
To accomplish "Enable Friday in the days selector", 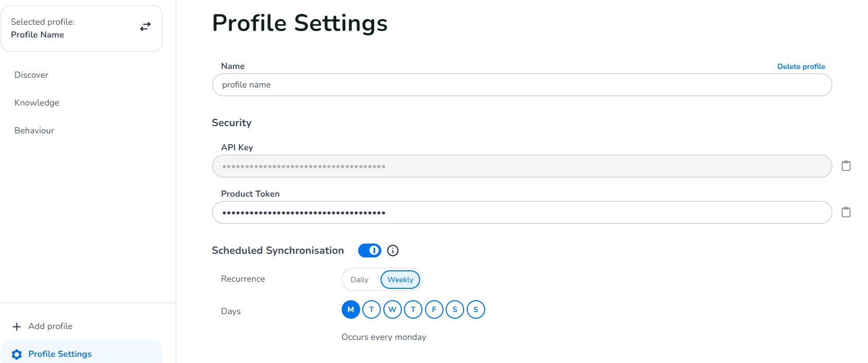I will click(434, 309).
